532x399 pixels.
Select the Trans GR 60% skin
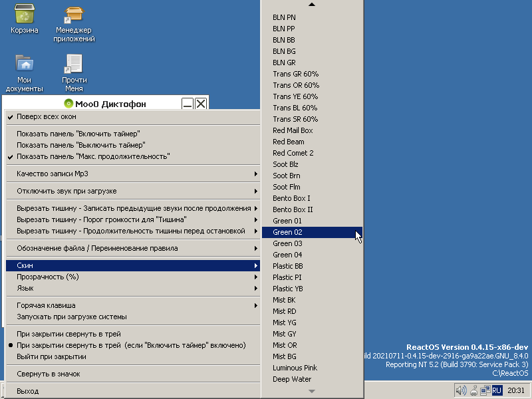click(312, 74)
